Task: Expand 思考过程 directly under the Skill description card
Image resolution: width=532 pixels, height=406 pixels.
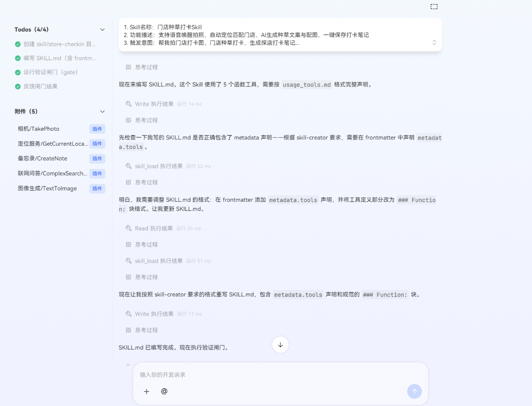Action: pyautogui.click(x=142, y=67)
